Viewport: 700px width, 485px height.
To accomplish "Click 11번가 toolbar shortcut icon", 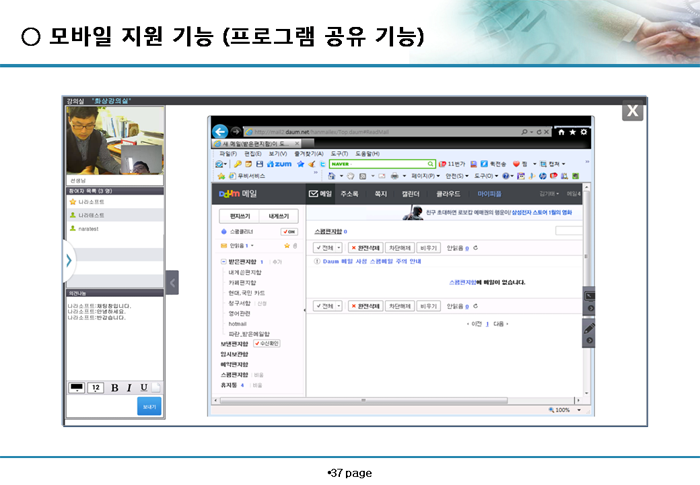I will 442,164.
